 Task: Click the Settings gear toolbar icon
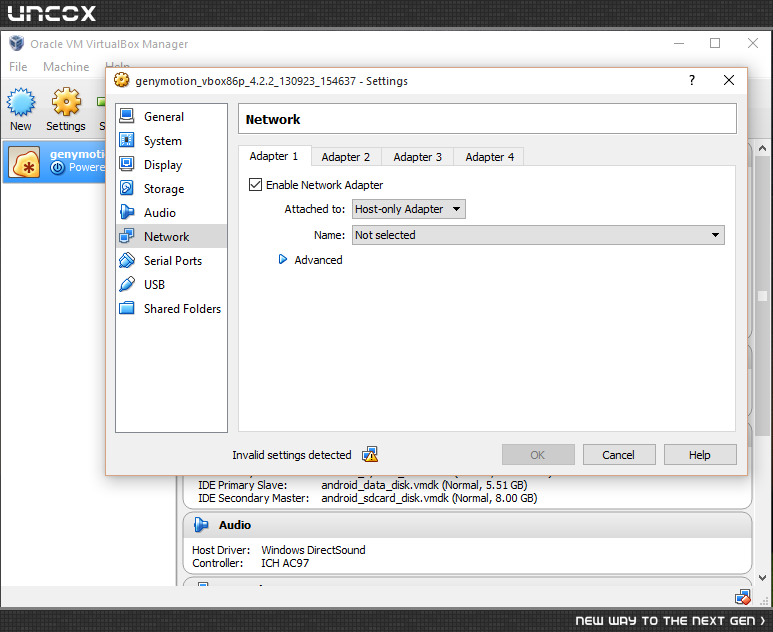click(66, 102)
